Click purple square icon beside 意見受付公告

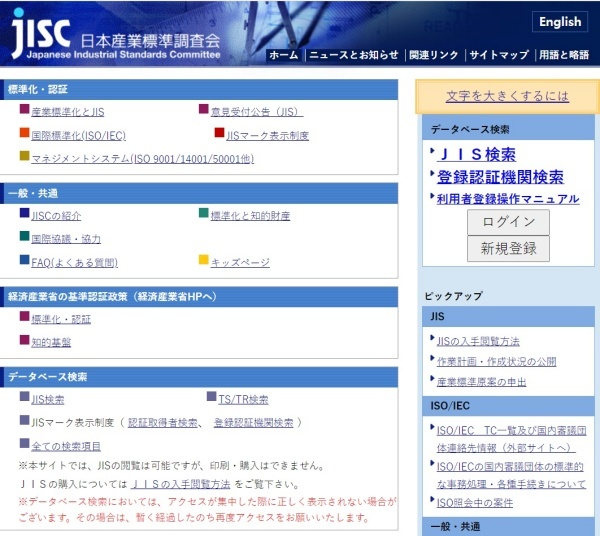click(204, 109)
